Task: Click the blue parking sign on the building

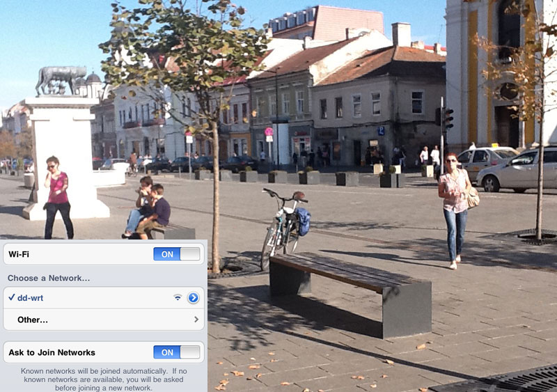Action: [x=381, y=130]
